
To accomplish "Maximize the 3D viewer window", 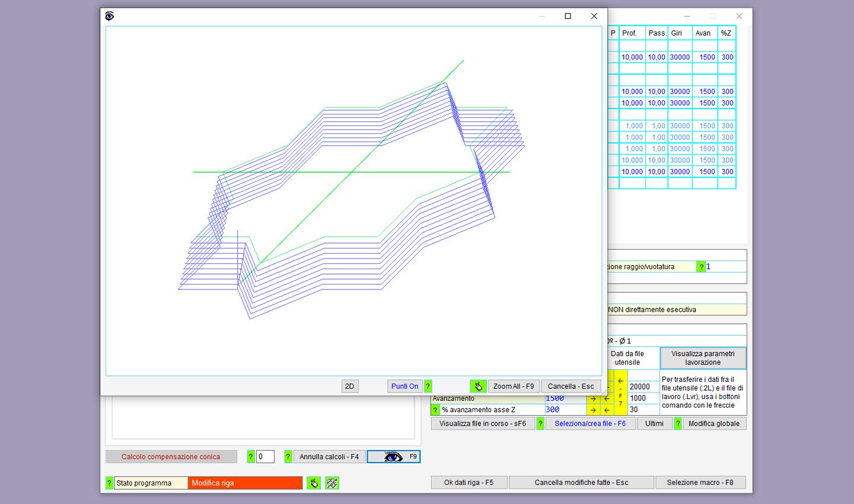I will pos(568,16).
